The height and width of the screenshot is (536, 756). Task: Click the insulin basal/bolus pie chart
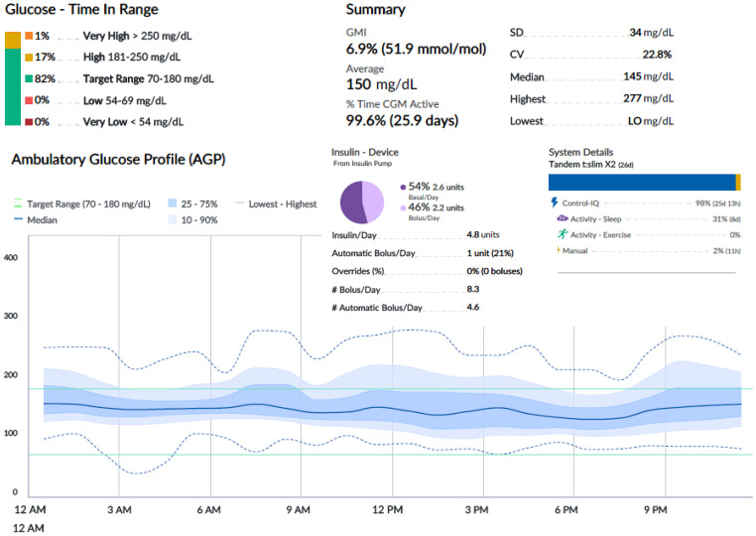tap(362, 202)
